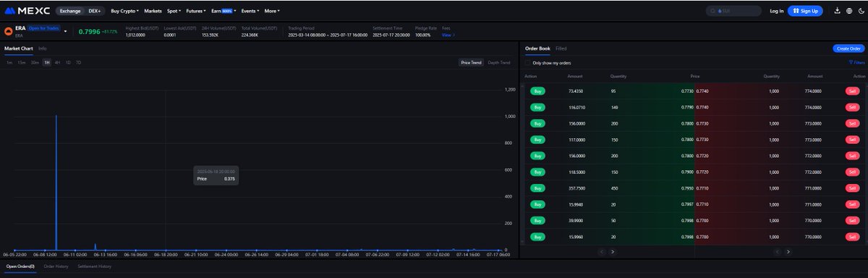Open the Futures dropdown menu

tap(196, 11)
